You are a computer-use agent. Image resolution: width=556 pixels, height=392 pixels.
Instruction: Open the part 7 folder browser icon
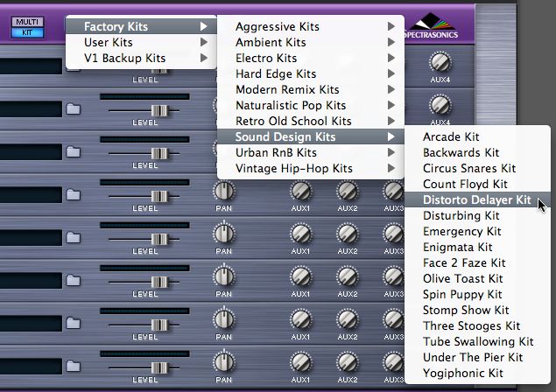(74, 323)
